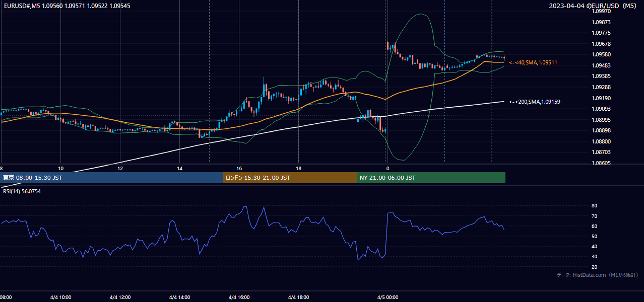Click the '4/4 18:00' bottom time label
The width and height of the screenshot is (644, 302).
coord(299,297)
